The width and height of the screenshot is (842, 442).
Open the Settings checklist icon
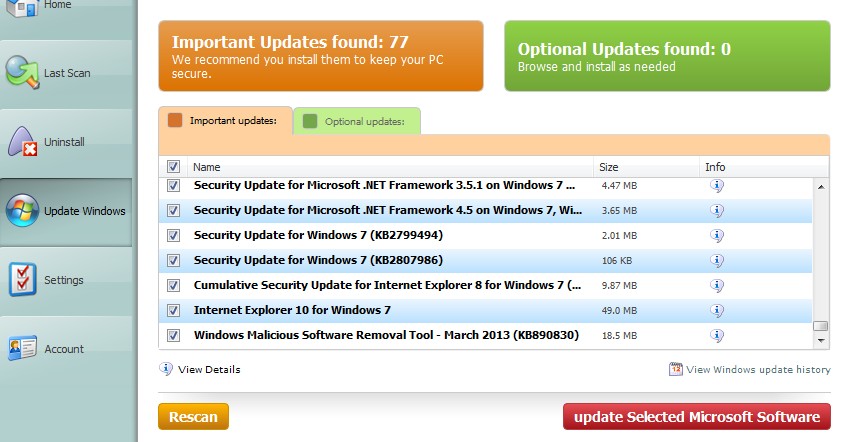(22, 280)
